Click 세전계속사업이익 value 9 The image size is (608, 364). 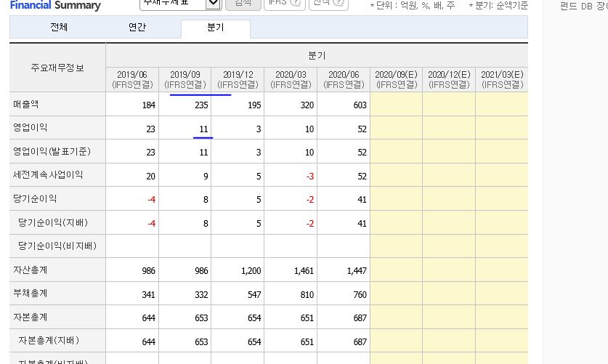coord(206,177)
